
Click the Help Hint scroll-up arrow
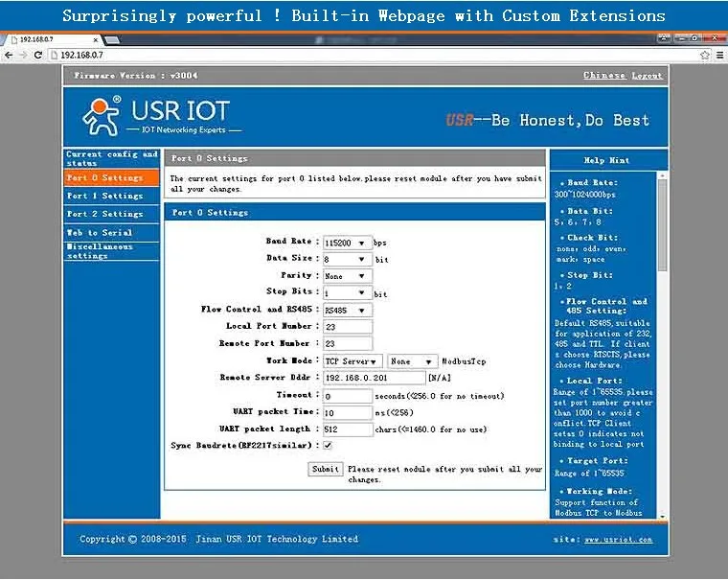(x=663, y=175)
